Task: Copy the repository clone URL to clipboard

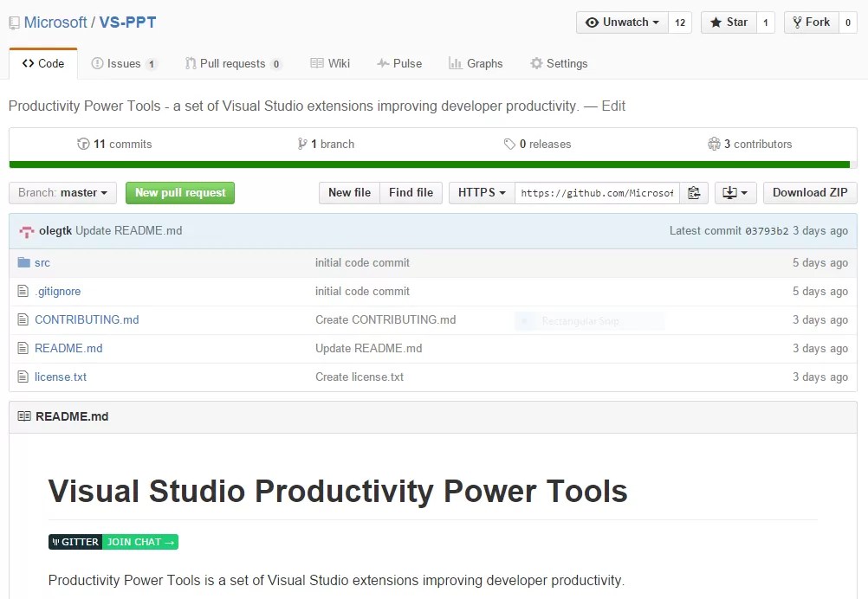Action: (x=694, y=193)
